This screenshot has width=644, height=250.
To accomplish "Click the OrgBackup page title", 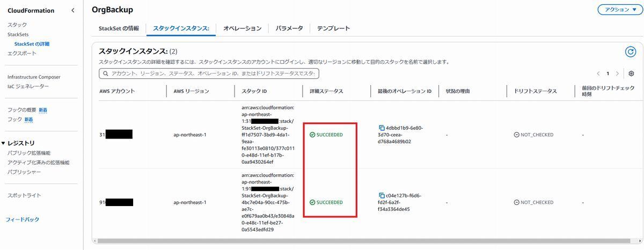I will point(112,10).
